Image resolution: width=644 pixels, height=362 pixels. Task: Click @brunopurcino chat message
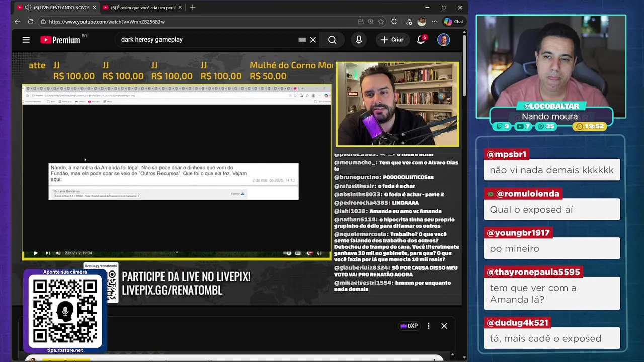(x=384, y=177)
